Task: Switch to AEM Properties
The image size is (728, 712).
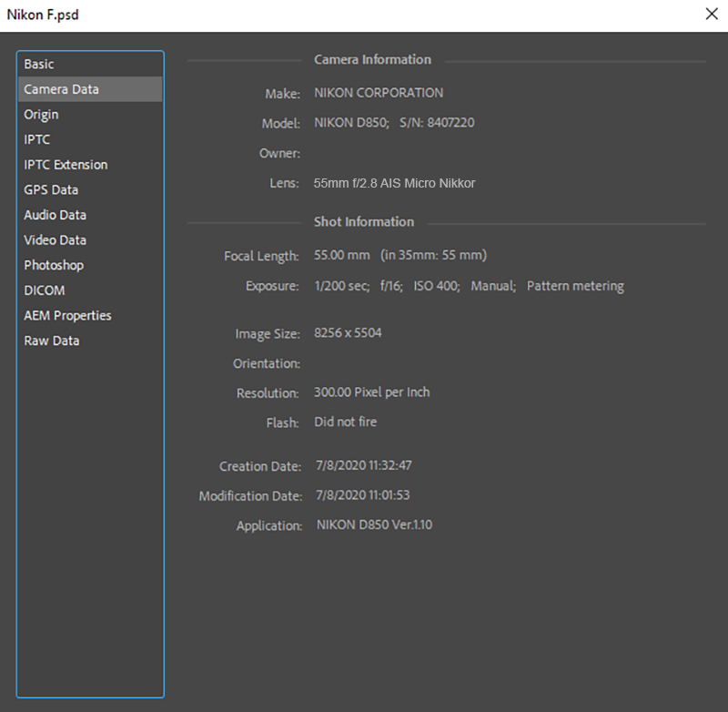Action: pyautogui.click(x=67, y=315)
